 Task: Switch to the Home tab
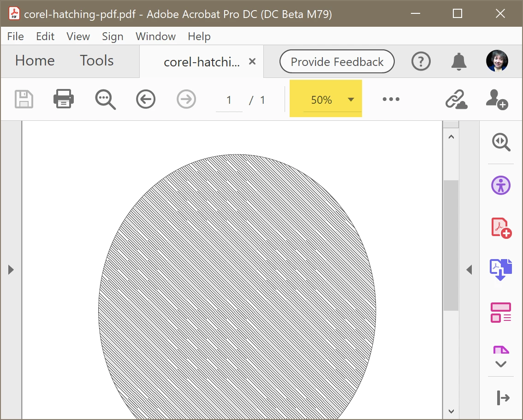pyautogui.click(x=35, y=61)
